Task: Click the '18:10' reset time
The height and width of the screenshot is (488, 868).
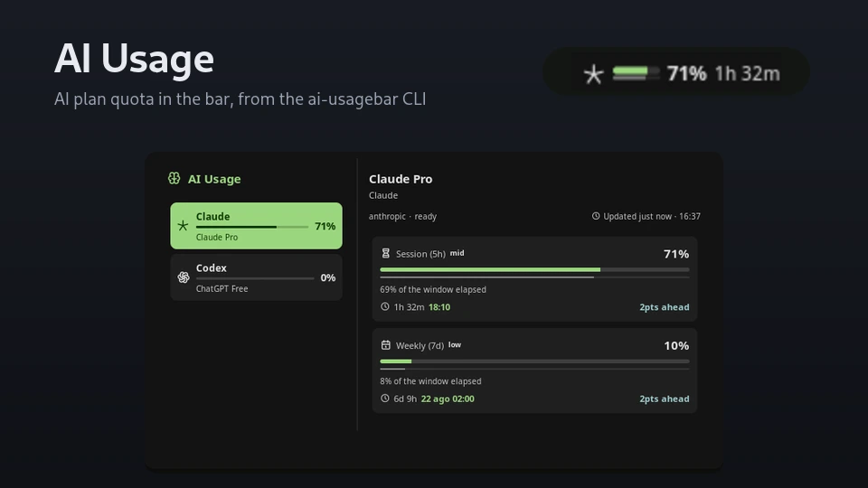Action: click(x=439, y=307)
